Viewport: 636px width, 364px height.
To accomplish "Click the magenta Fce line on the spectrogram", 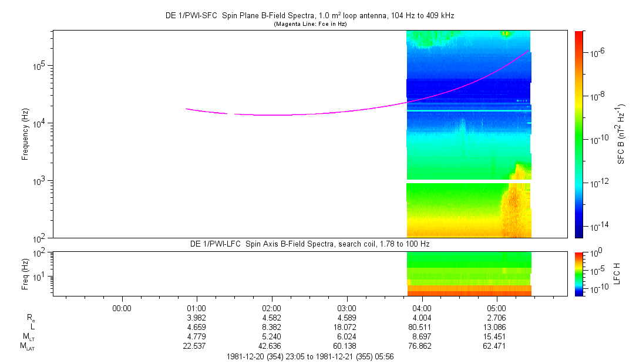I will click(294, 114).
